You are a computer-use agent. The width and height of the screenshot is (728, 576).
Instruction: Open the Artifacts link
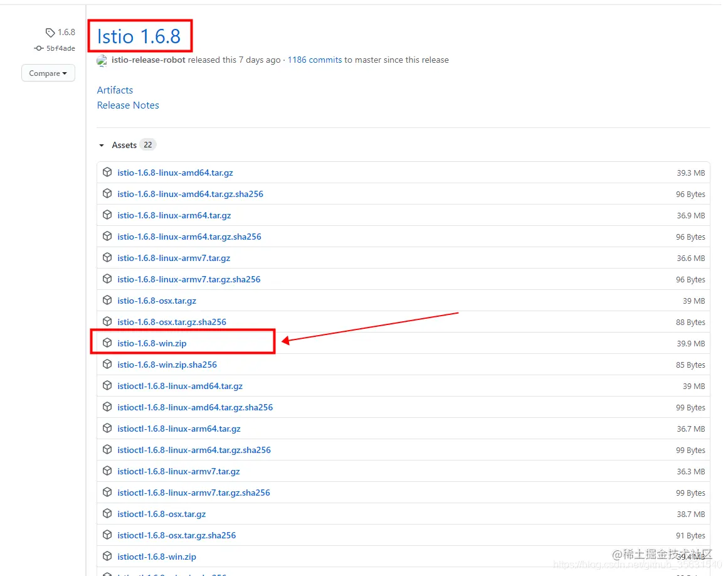[115, 90]
